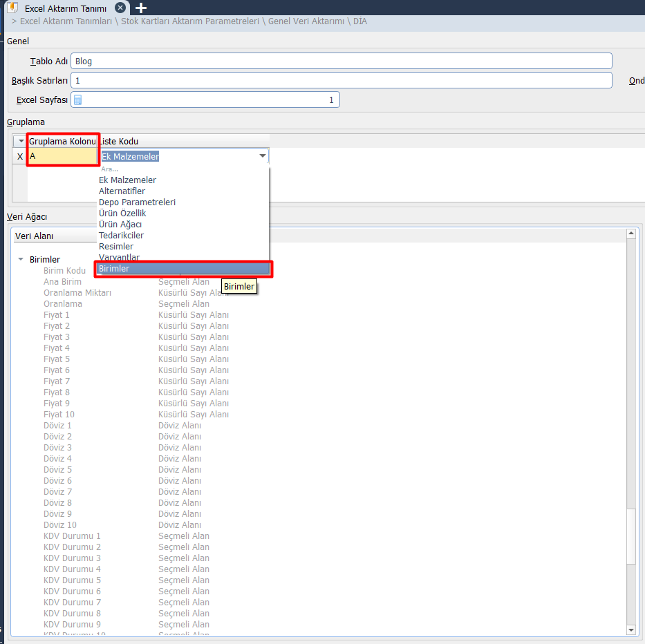Click the Tablo Adı input field
645x644 pixels.
tap(342, 61)
